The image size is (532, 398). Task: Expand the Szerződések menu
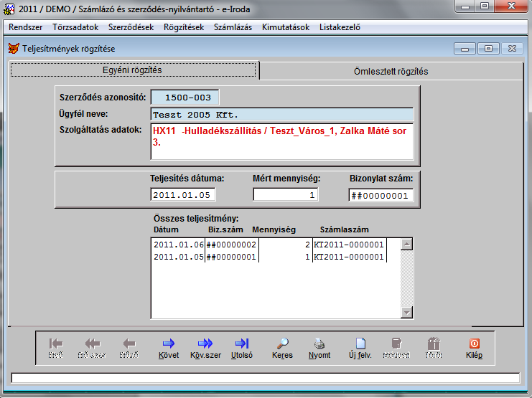130,27
